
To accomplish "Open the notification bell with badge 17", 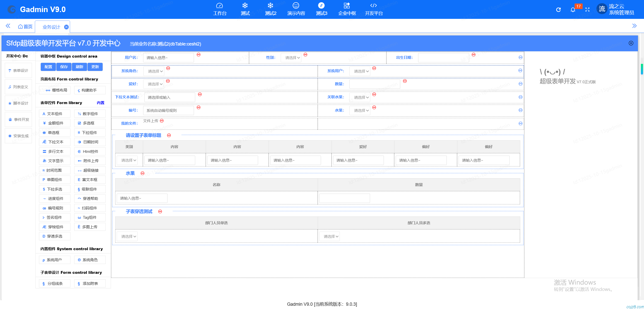I will coord(573,10).
